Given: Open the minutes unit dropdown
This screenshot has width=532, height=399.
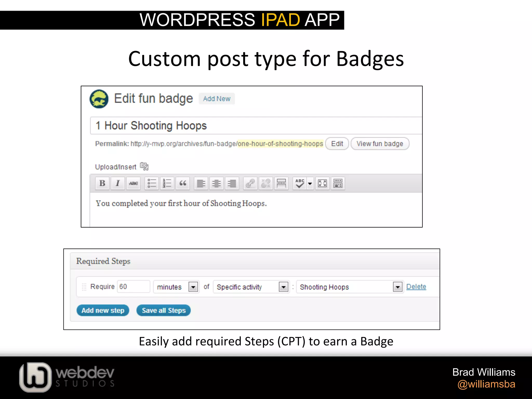Looking at the screenshot, I should pos(176,287).
